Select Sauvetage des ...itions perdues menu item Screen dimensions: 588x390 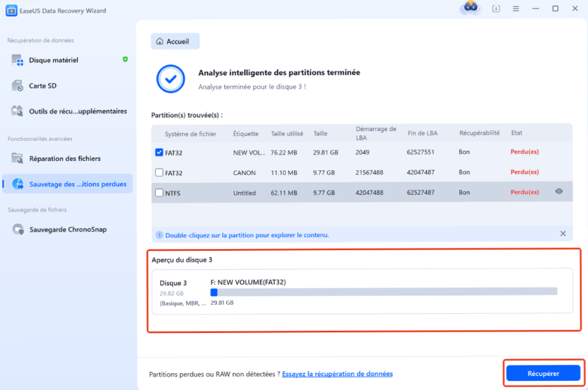click(68, 184)
